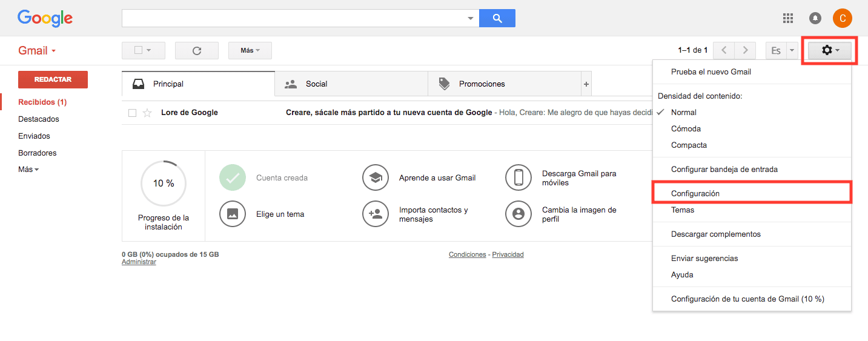Open the Administrar storage link
The height and width of the screenshot is (341, 868).
[139, 262]
